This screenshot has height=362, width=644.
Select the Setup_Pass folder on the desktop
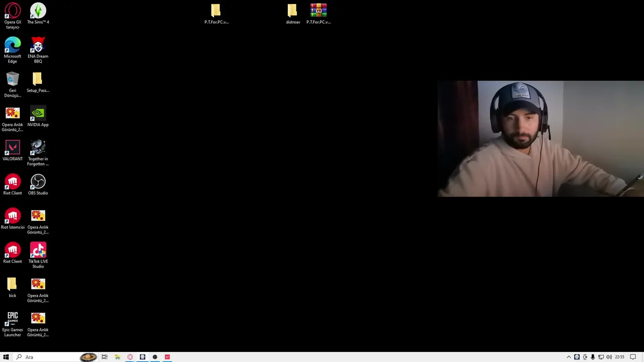(38, 82)
